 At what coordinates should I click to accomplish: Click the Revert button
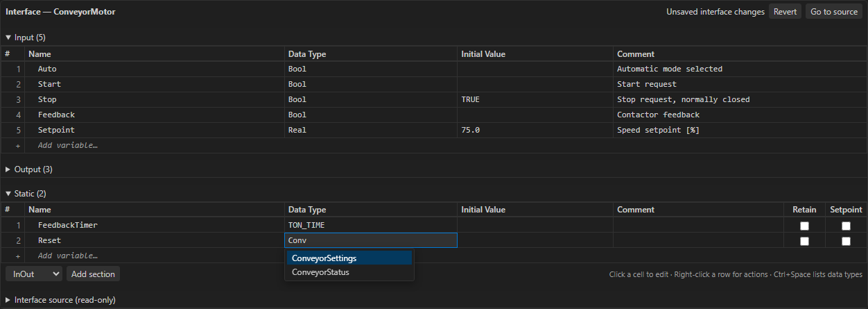[785, 12]
